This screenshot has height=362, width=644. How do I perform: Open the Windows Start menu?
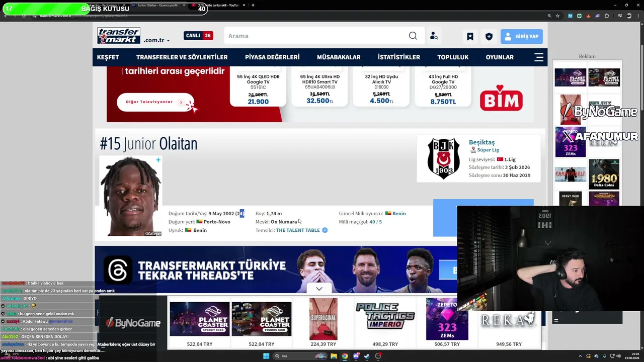(x=266, y=356)
